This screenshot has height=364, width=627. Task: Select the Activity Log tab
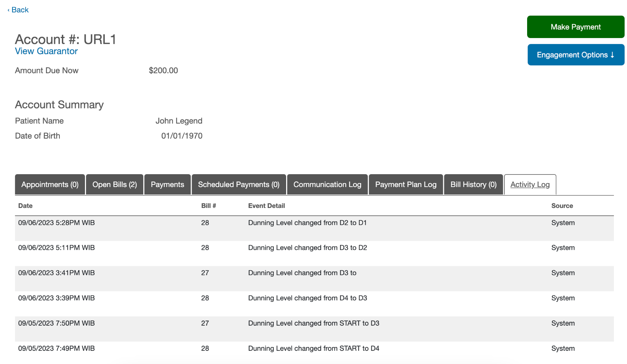tap(530, 184)
